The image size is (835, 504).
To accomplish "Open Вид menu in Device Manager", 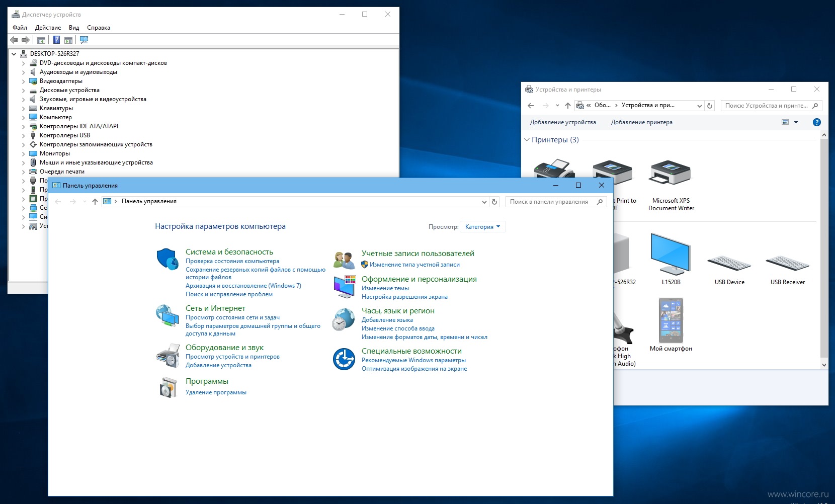I will point(74,28).
